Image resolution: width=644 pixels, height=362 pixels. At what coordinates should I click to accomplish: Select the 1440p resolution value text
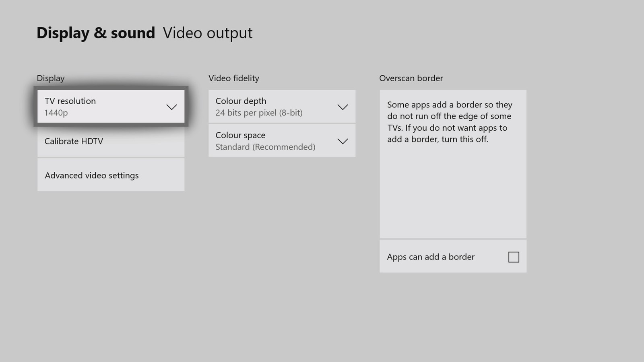56,113
